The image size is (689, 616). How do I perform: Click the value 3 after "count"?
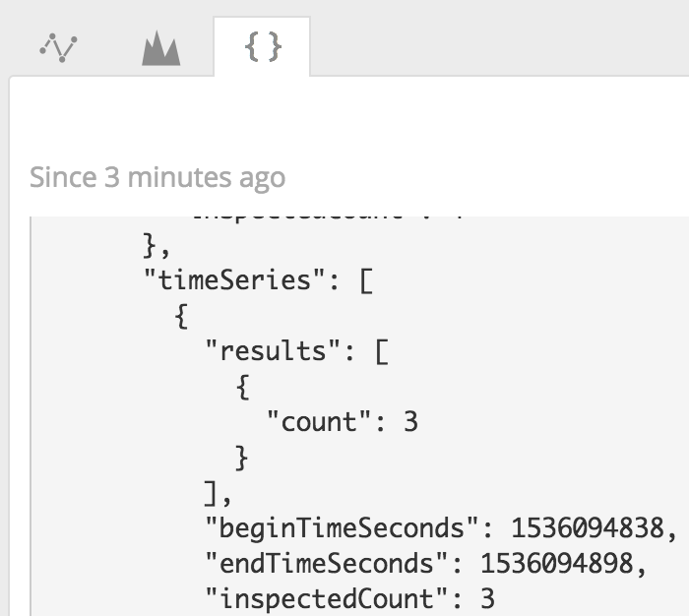410,422
